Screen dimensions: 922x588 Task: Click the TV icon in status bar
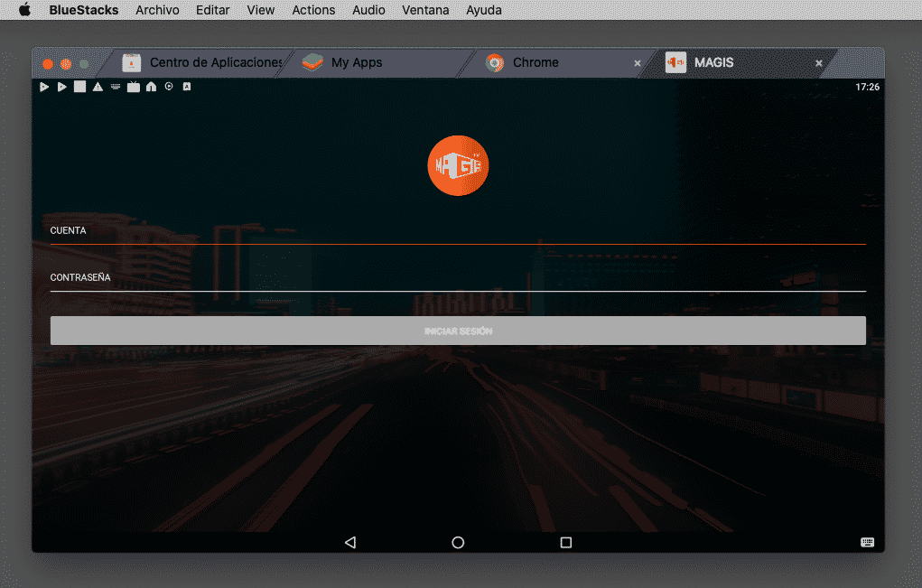pos(134,88)
